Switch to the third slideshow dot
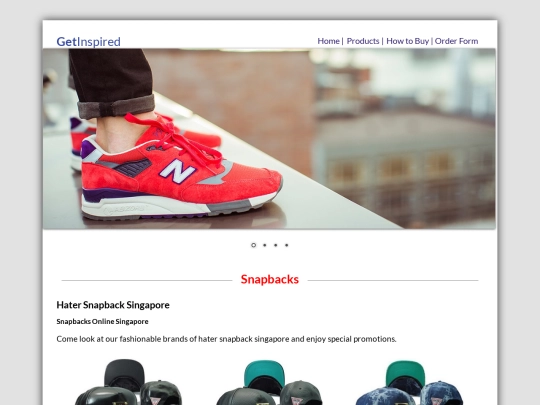The image size is (540, 405). tap(276, 245)
